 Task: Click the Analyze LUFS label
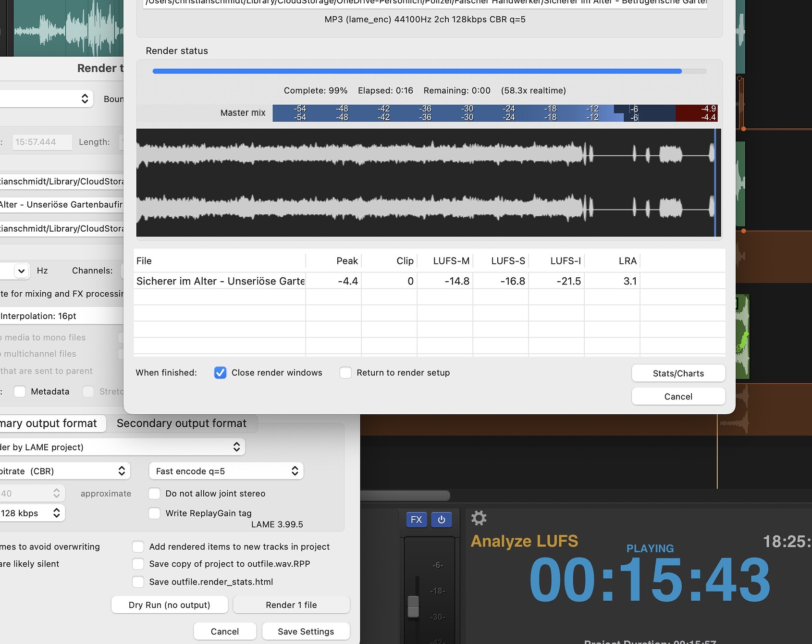coord(524,541)
